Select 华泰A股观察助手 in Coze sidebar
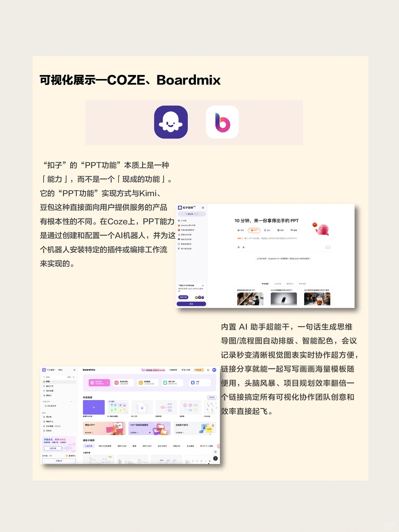The width and height of the screenshot is (399, 532). 186,230
